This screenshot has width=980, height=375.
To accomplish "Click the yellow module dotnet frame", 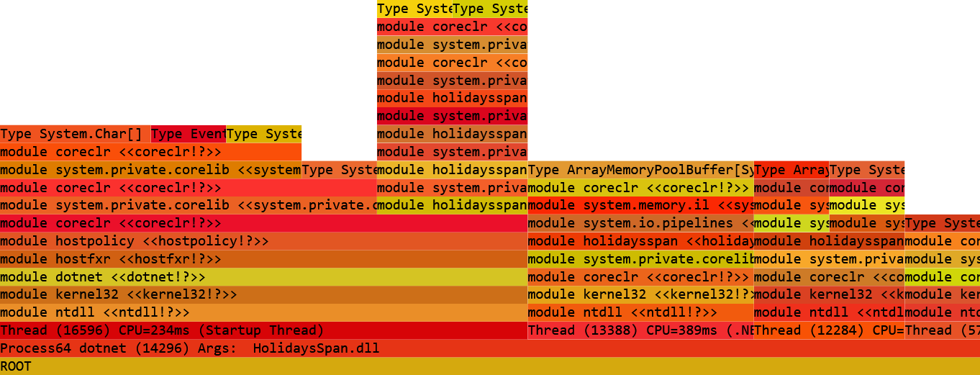I will click(263, 277).
